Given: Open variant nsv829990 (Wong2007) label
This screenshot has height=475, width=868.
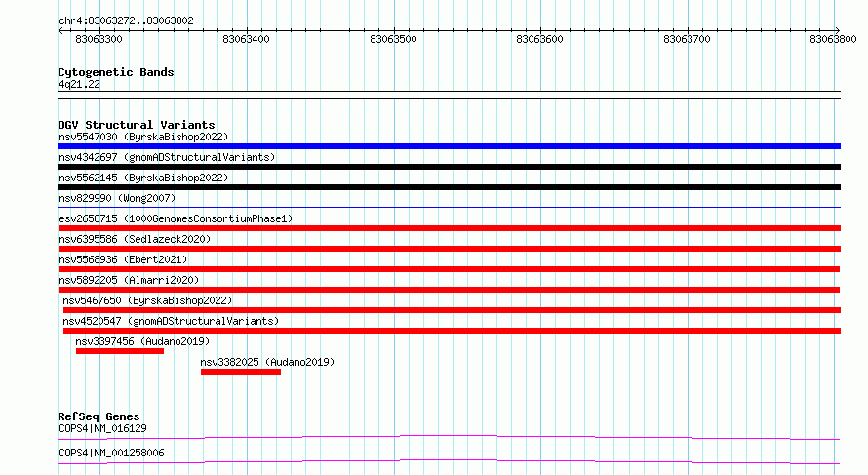Looking at the screenshot, I should [x=117, y=198].
